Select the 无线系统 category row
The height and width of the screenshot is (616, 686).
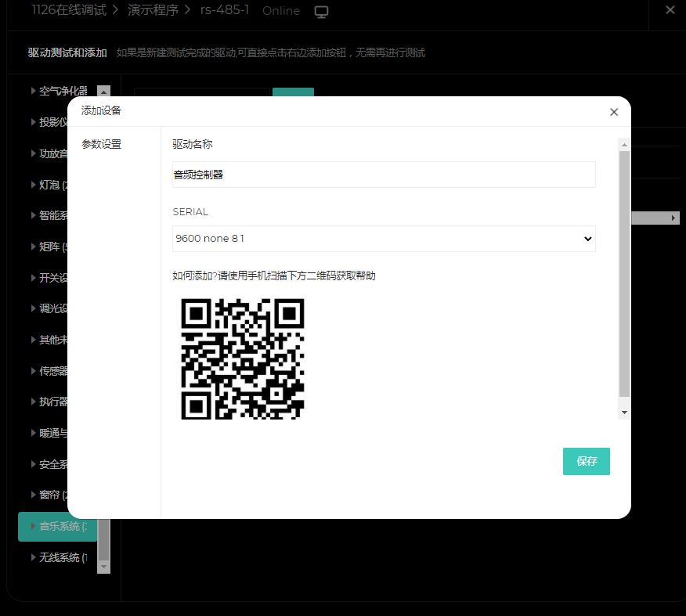(x=58, y=557)
